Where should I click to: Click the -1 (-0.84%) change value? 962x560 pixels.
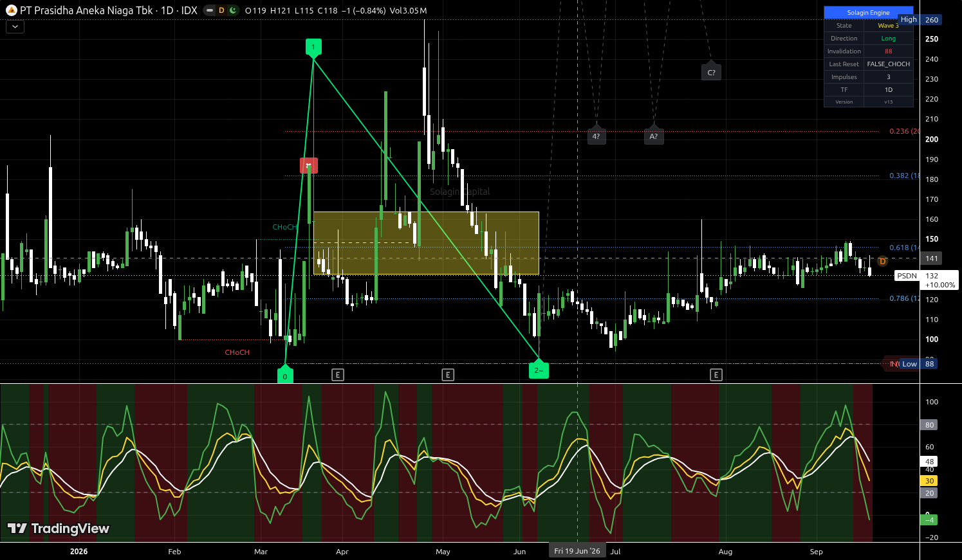click(363, 10)
